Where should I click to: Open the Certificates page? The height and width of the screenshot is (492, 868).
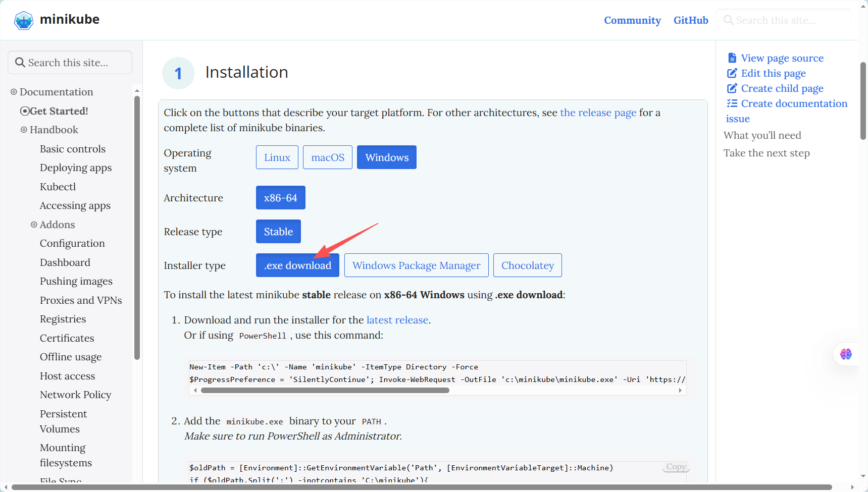pos(67,338)
